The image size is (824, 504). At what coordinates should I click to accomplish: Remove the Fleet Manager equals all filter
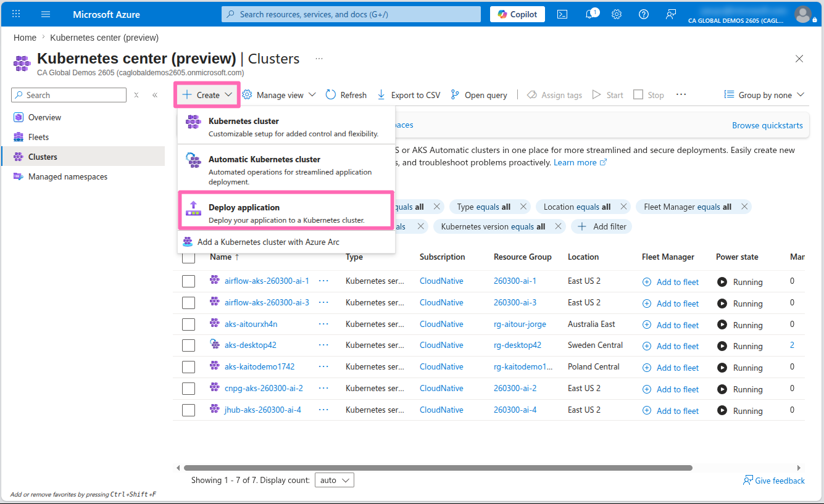(744, 207)
